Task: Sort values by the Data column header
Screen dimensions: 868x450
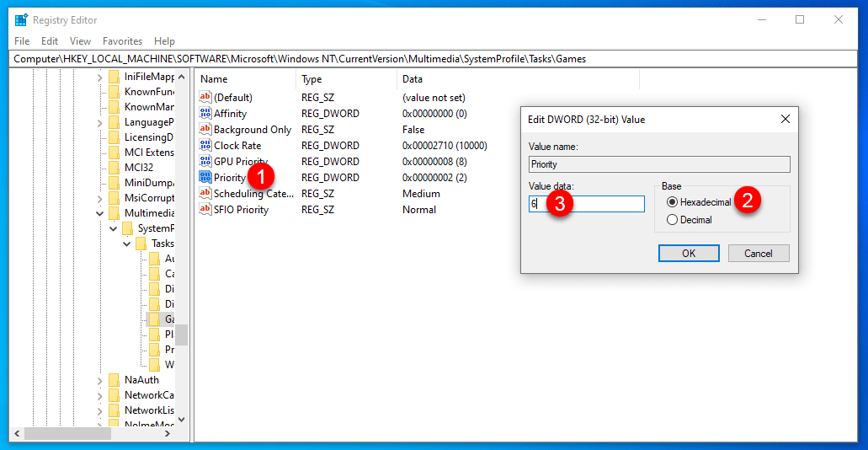Action: (x=518, y=79)
